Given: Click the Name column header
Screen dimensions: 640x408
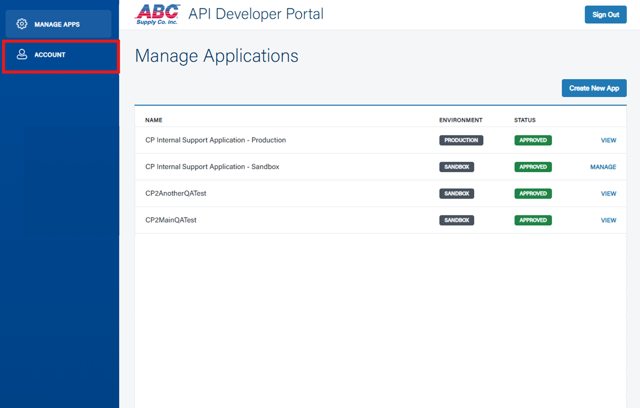Looking at the screenshot, I should [x=153, y=120].
